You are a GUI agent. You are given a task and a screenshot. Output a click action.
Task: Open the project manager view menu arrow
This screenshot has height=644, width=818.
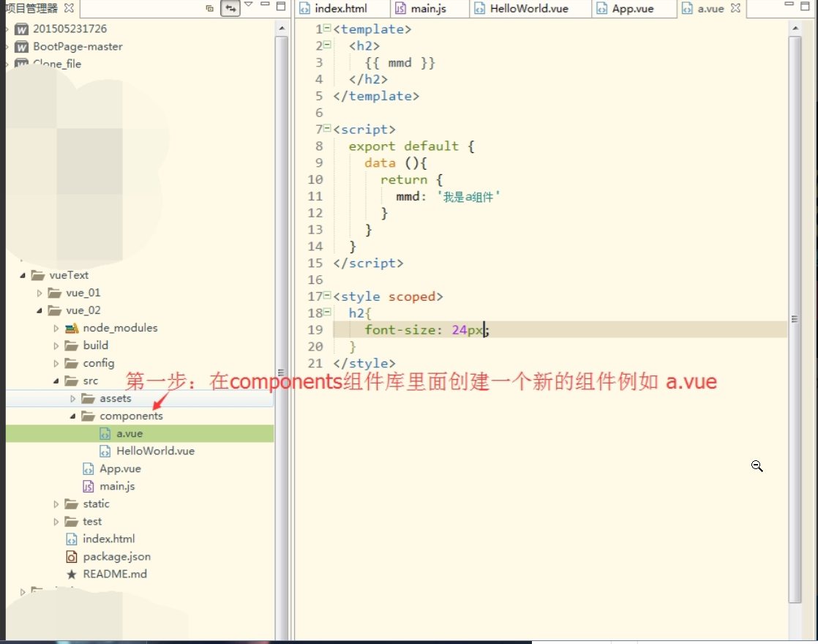pos(248,4)
